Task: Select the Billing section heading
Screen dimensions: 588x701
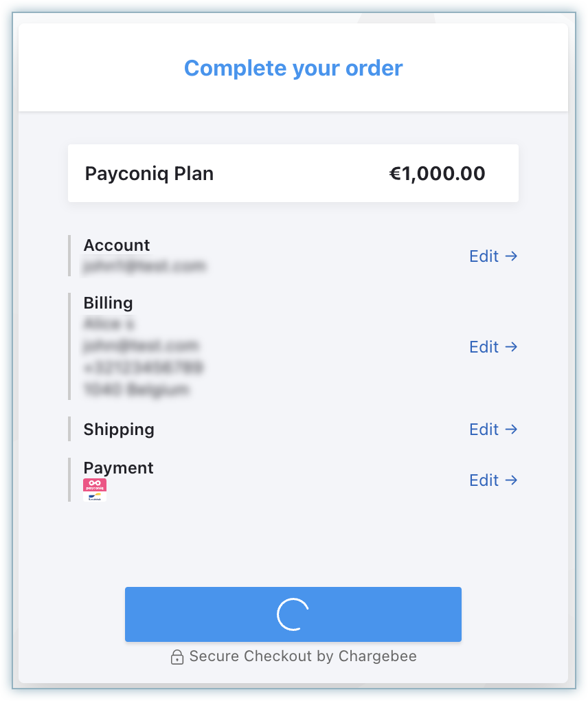Action: [109, 303]
